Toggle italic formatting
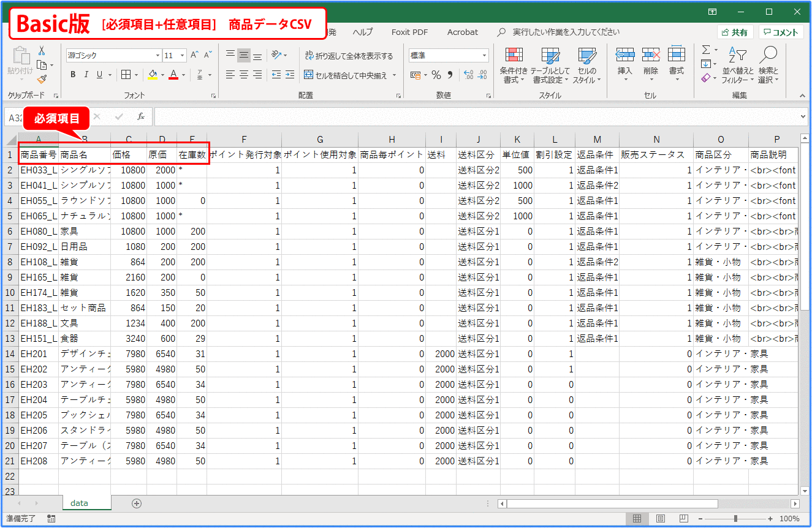This screenshot has width=812, height=528. point(86,75)
